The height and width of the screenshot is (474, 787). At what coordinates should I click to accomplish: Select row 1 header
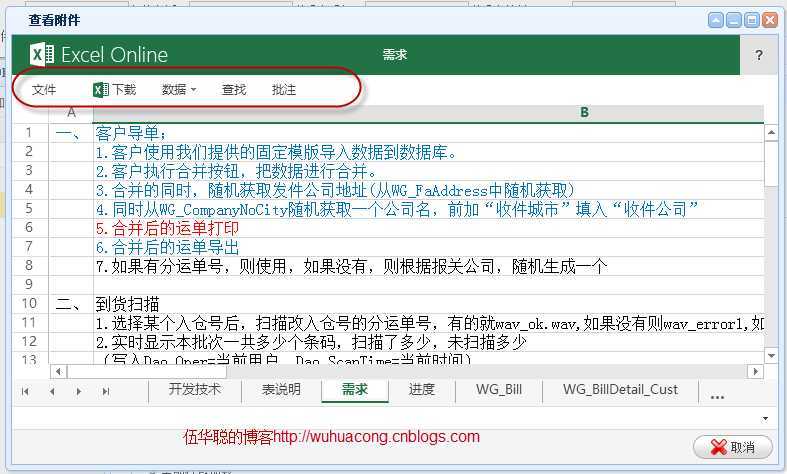click(30, 133)
